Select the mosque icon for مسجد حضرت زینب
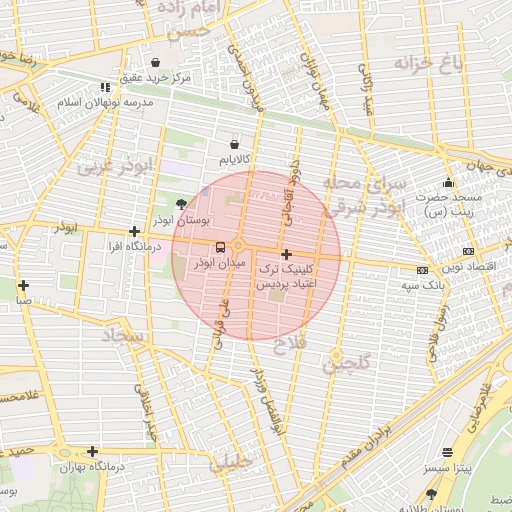 point(449,183)
